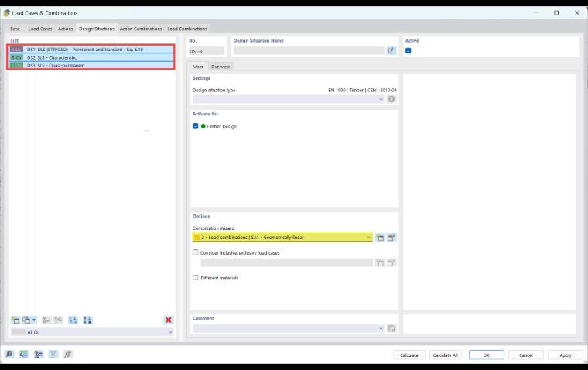Switch to the Action Combinations tab

141,29
